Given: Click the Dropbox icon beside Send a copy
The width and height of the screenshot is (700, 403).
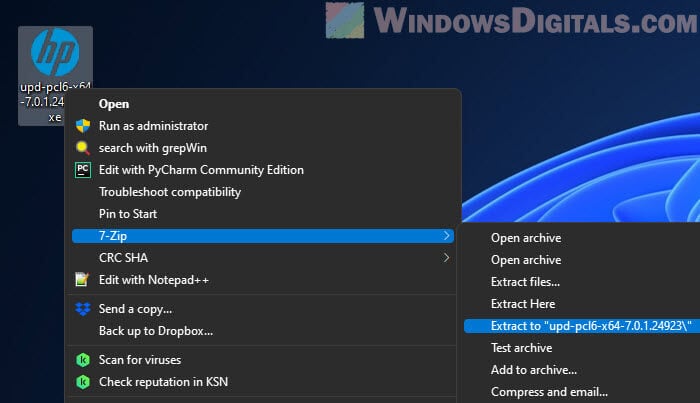Looking at the screenshot, I should (x=83, y=309).
